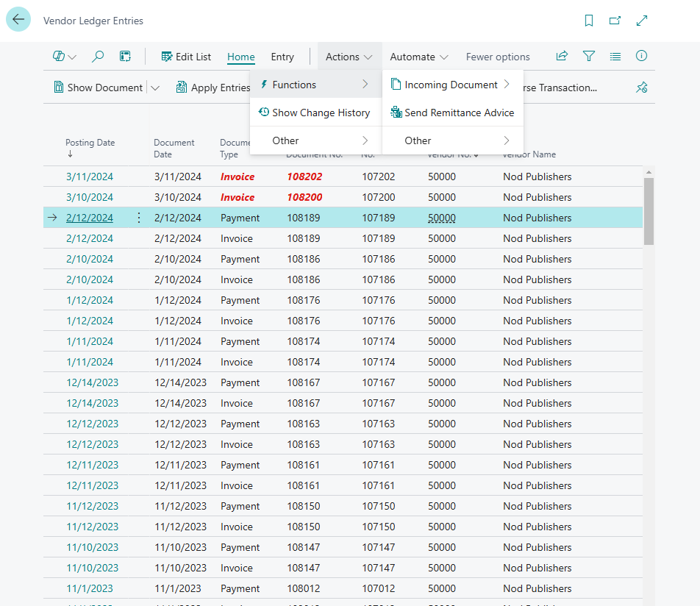The image size is (700, 606).
Task: Expand the Show Document dropdown arrow
Action: click(155, 88)
